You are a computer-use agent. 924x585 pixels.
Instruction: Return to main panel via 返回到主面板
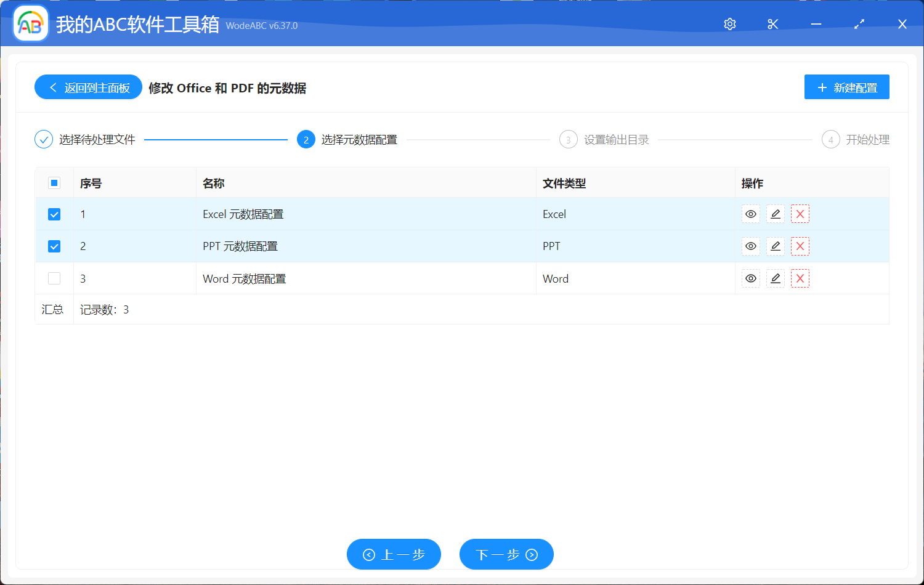(89, 87)
